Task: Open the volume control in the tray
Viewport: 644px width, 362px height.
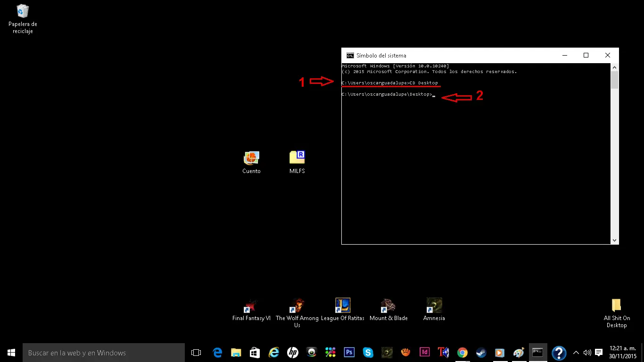Action: pyautogui.click(x=587, y=353)
